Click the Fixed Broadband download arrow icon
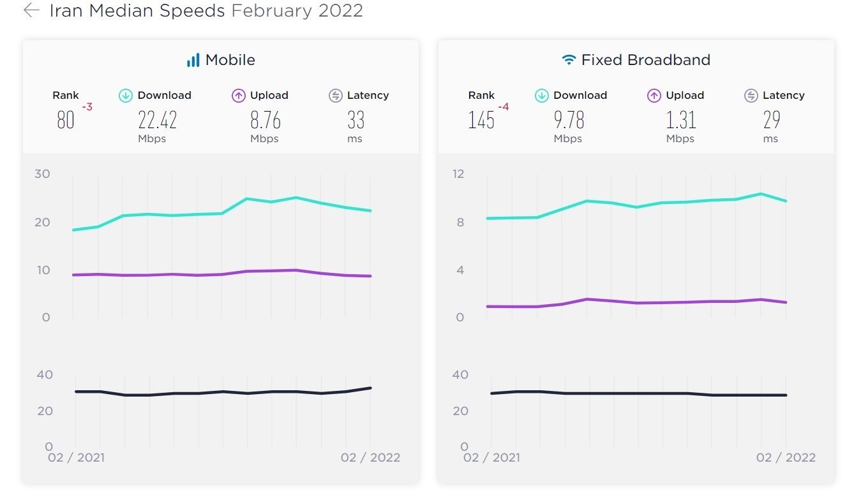 tap(542, 96)
